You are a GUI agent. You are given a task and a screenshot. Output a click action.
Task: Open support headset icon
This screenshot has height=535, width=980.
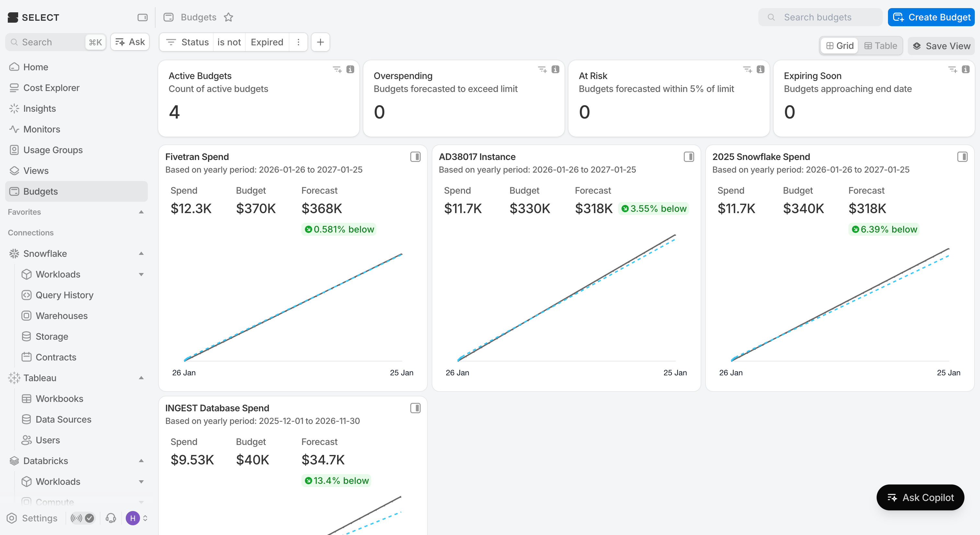pyautogui.click(x=111, y=518)
